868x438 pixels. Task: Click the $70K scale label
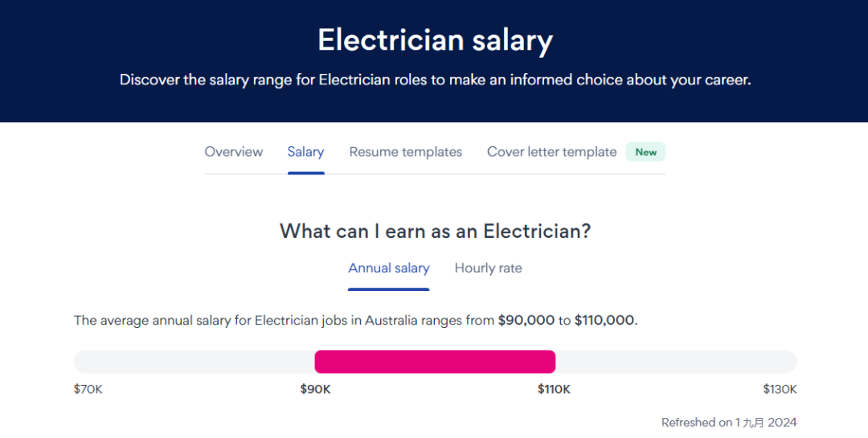[88, 389]
